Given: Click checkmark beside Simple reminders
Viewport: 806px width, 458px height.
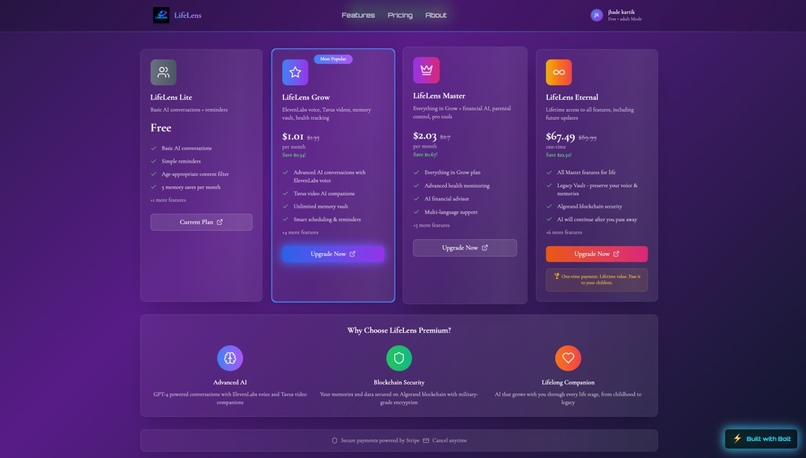Looking at the screenshot, I should (x=154, y=161).
